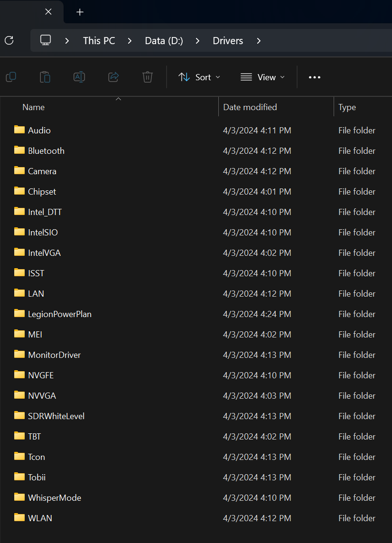Select the LAN folder icon

click(19, 293)
